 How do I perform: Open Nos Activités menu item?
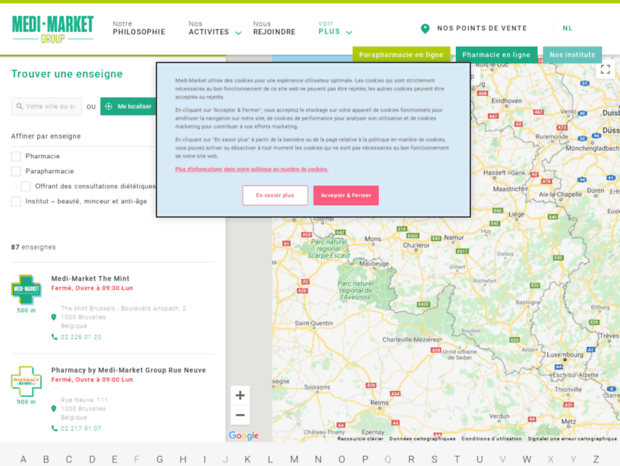coord(209,28)
